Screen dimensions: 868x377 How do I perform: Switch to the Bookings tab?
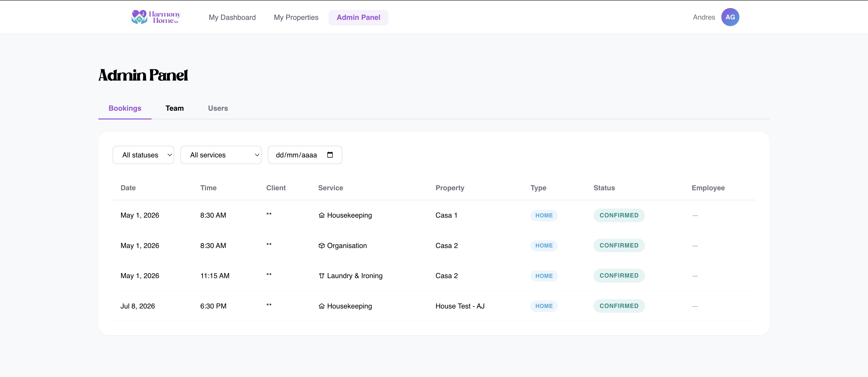[x=125, y=108]
